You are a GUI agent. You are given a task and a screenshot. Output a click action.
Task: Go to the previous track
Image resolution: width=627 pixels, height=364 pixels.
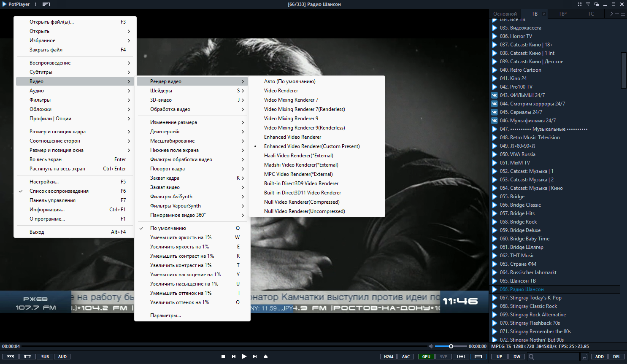click(234, 356)
